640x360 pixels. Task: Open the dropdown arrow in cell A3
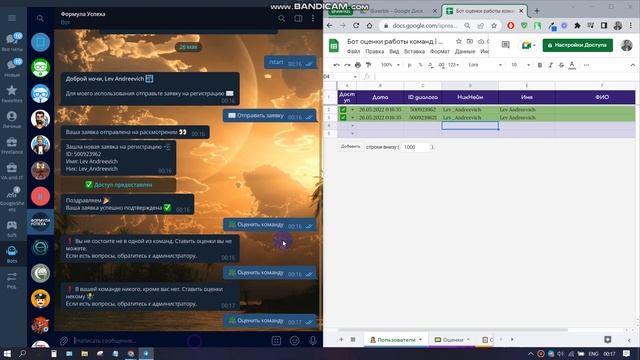[x=353, y=118]
